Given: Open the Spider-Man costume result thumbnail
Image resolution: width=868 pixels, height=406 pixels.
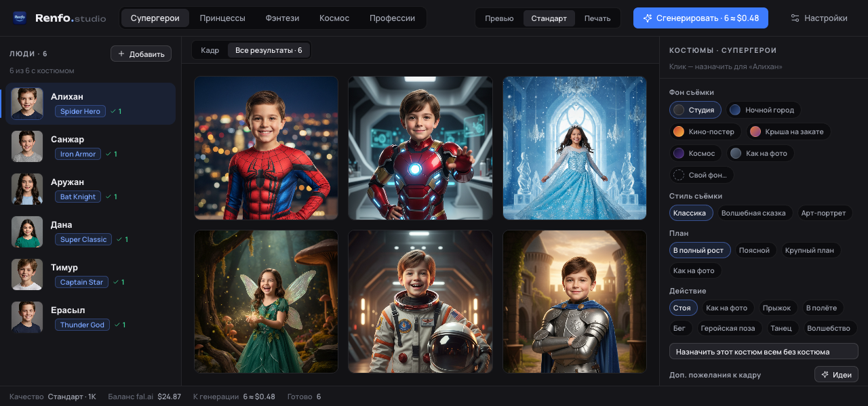Looking at the screenshot, I should click(266, 148).
